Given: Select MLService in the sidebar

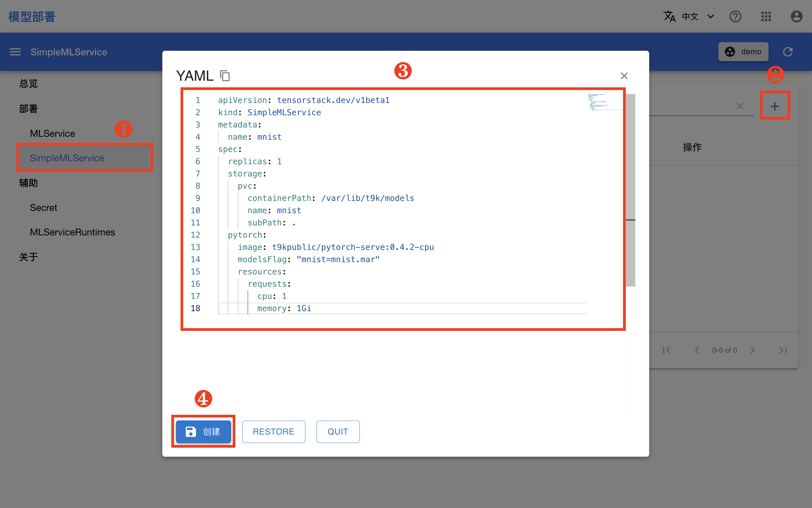Looking at the screenshot, I should [52, 133].
